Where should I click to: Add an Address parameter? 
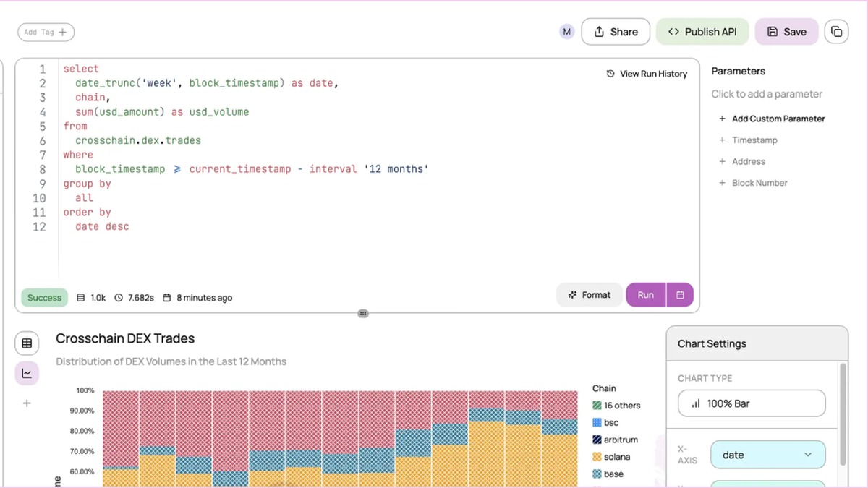[741, 162]
